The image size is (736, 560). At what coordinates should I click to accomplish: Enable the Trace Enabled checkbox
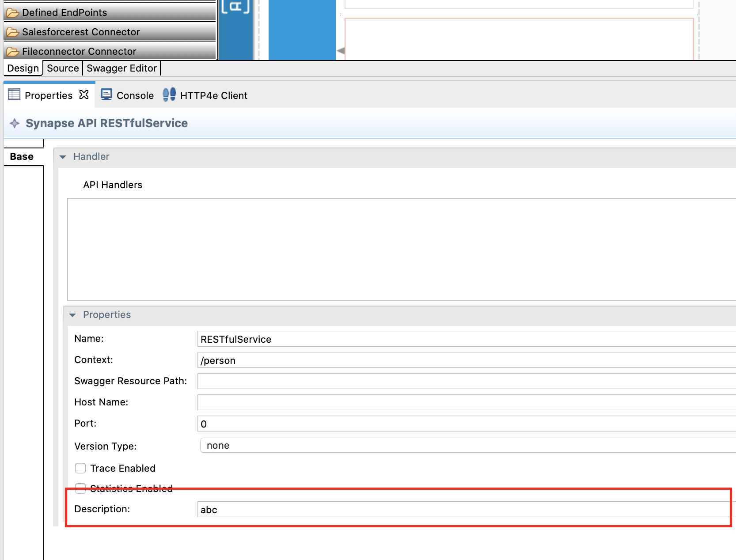point(80,468)
